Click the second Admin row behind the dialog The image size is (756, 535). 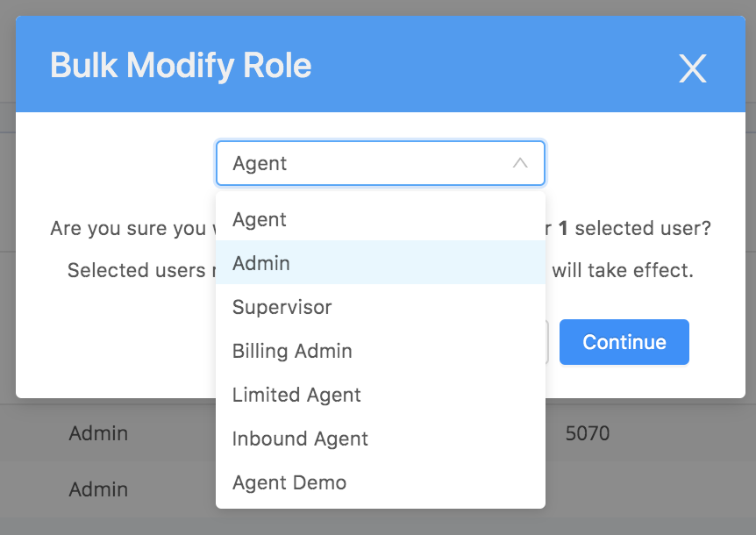pos(98,489)
